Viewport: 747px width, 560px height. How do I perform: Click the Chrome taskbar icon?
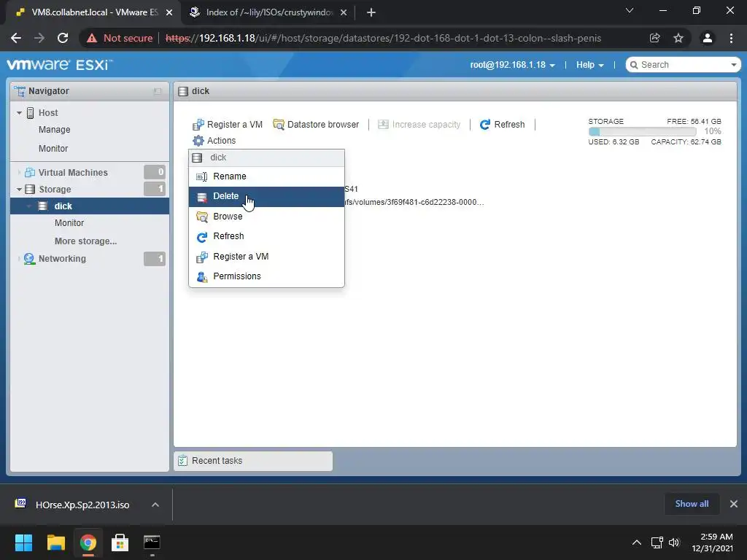(88, 542)
